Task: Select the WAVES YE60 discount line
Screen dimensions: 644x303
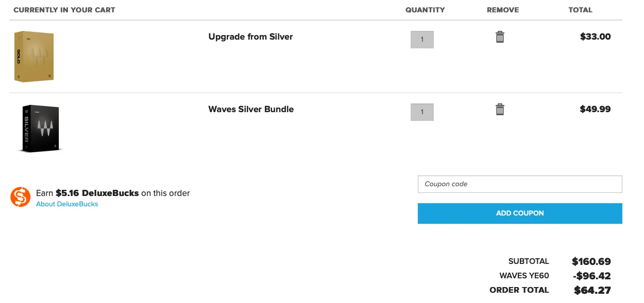Action: point(555,276)
